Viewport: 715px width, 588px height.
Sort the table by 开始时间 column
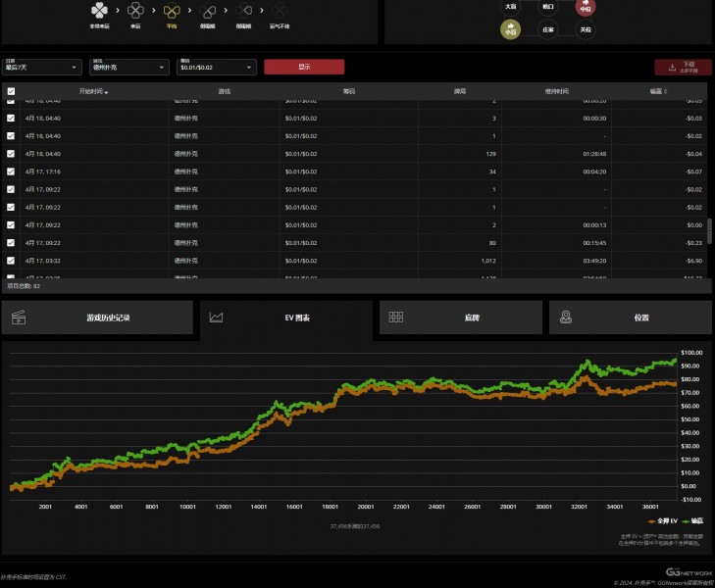[x=86, y=91]
